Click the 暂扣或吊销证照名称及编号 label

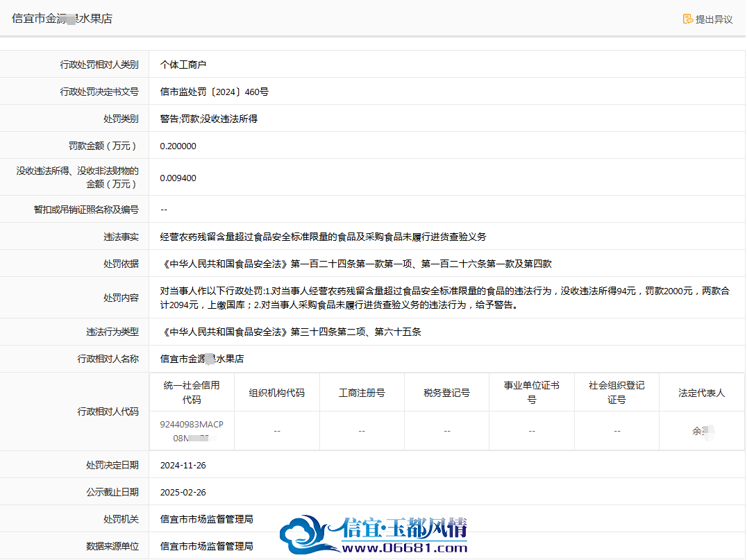pos(86,210)
